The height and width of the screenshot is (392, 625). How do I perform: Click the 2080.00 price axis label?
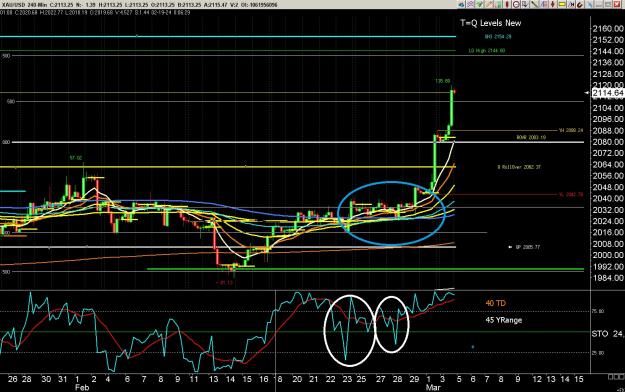click(x=608, y=142)
